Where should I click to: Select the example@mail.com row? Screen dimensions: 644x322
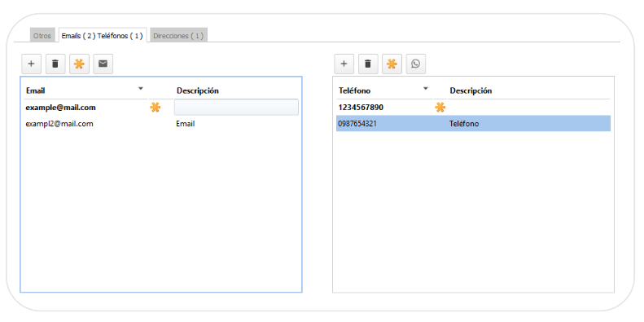(x=161, y=108)
